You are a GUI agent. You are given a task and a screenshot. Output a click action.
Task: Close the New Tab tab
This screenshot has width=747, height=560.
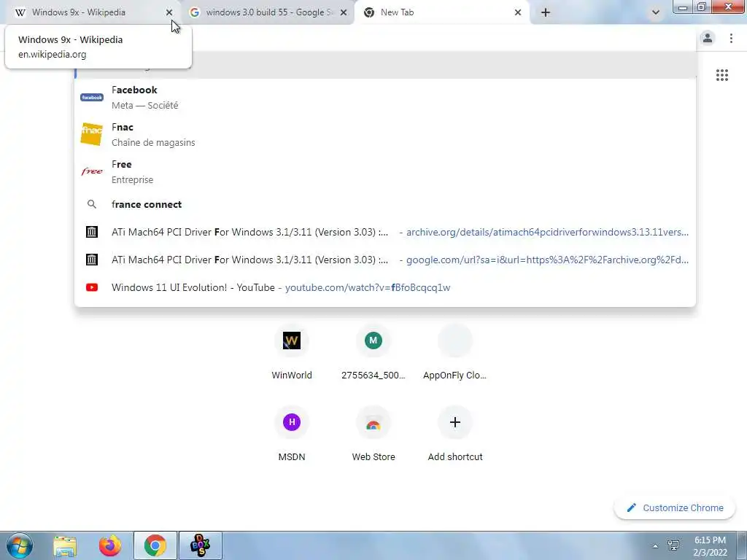pos(518,13)
